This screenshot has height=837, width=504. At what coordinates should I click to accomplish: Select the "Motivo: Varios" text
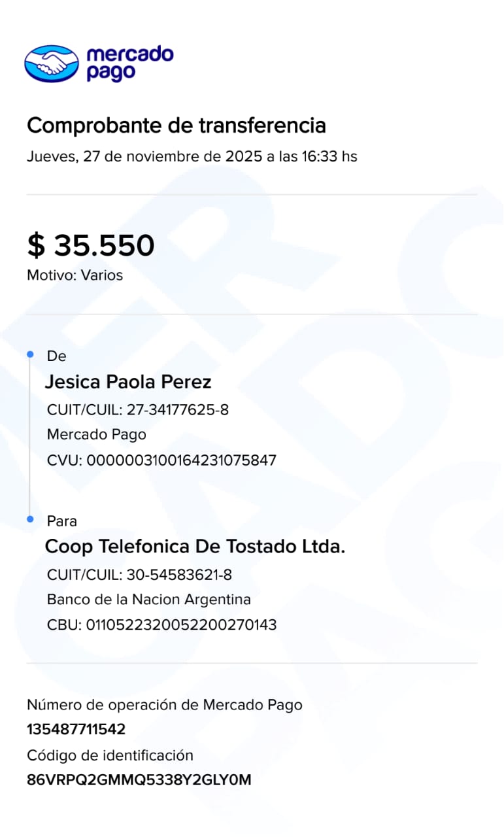tap(75, 275)
